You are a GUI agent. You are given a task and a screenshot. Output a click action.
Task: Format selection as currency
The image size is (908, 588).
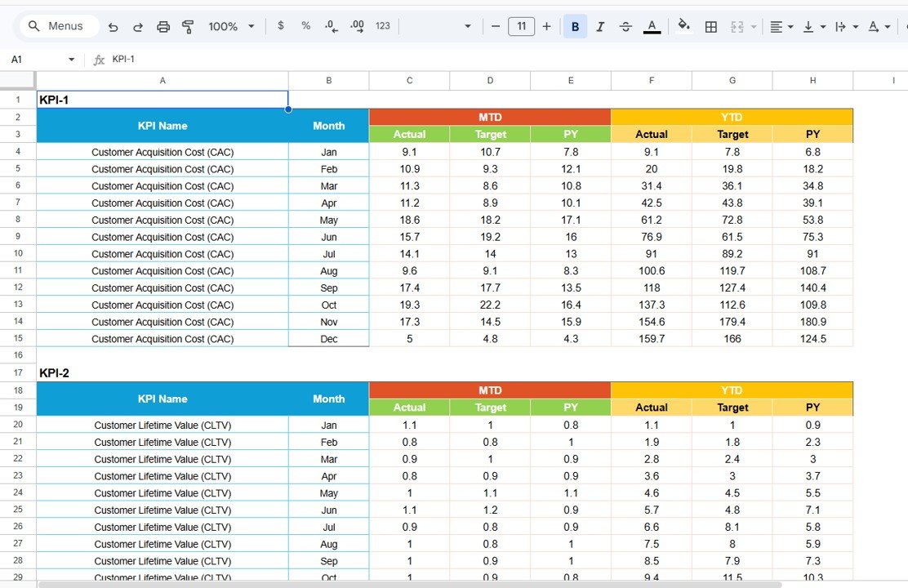click(x=280, y=25)
